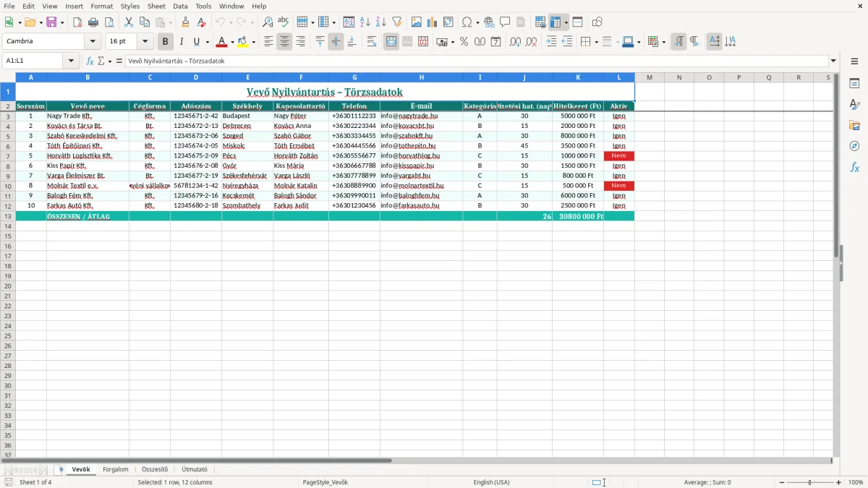Switch to the Forgalom sheet tab
The width and height of the screenshot is (868, 488).
coord(116,469)
